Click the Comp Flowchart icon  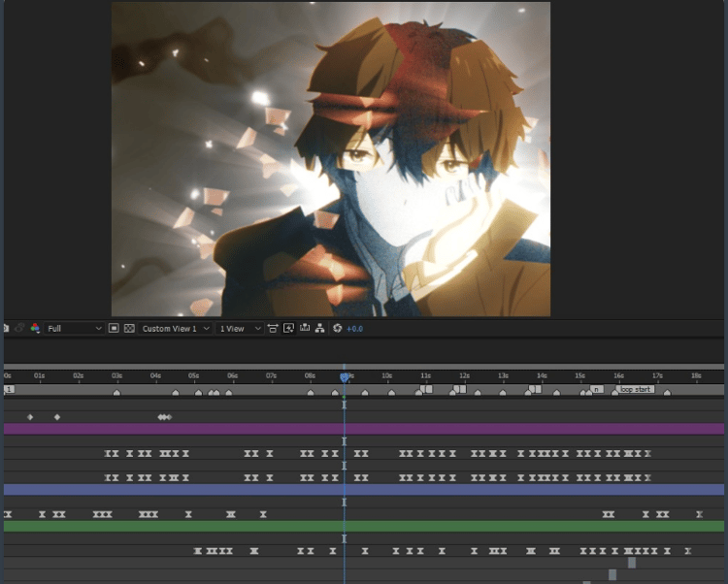(x=320, y=329)
